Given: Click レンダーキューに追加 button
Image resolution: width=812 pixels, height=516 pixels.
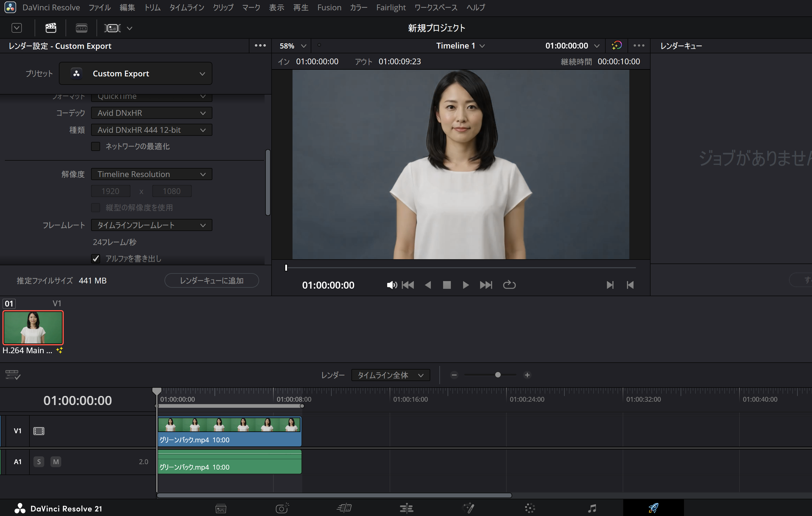Looking at the screenshot, I should click(x=211, y=280).
